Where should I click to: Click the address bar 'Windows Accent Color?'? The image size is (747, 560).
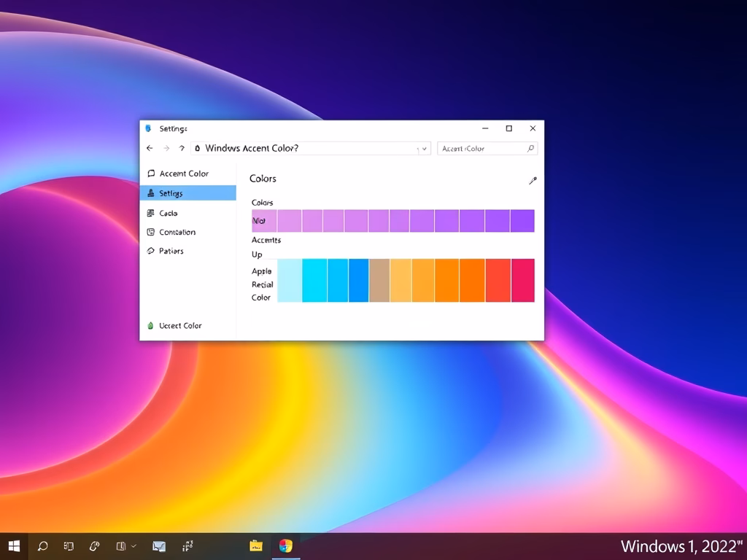click(311, 148)
